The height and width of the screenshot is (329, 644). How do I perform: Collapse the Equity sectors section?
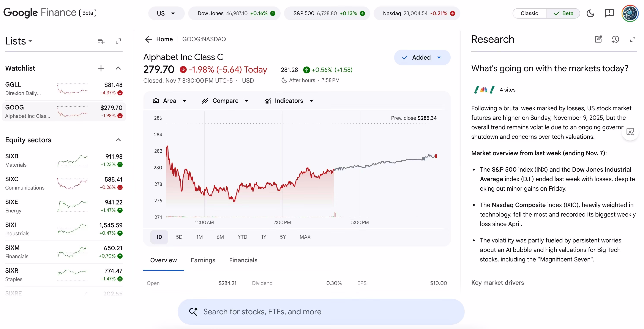pyautogui.click(x=118, y=140)
